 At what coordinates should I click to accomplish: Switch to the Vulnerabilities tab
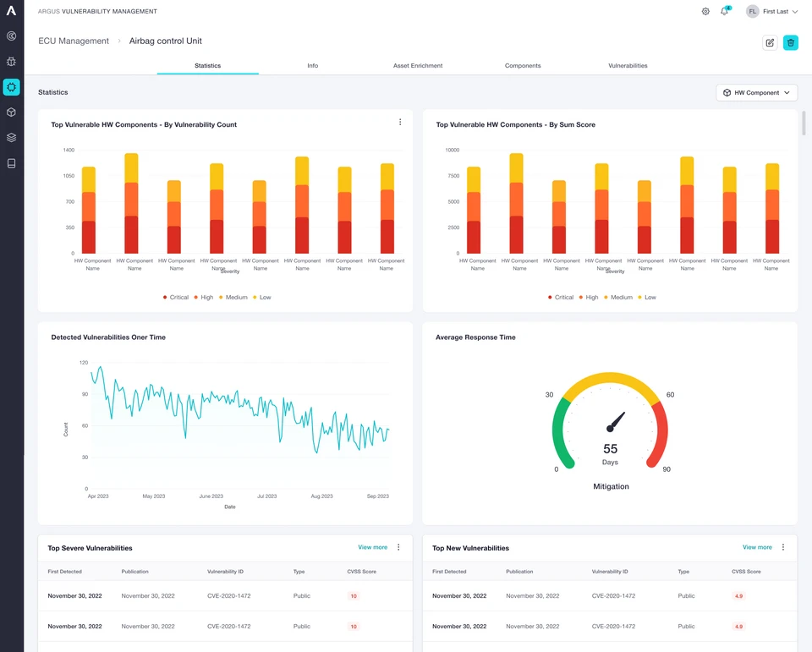pyautogui.click(x=628, y=66)
